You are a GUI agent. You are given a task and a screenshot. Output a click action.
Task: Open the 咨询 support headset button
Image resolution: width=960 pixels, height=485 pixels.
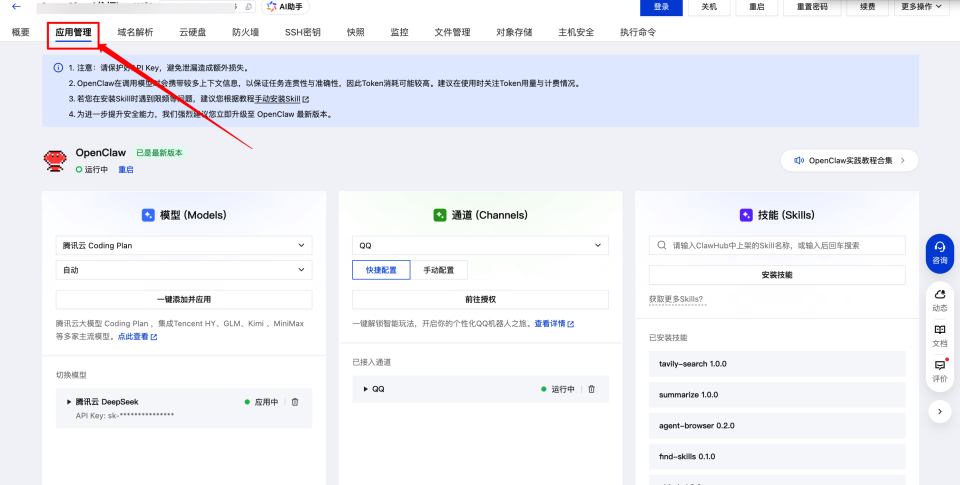(940, 253)
